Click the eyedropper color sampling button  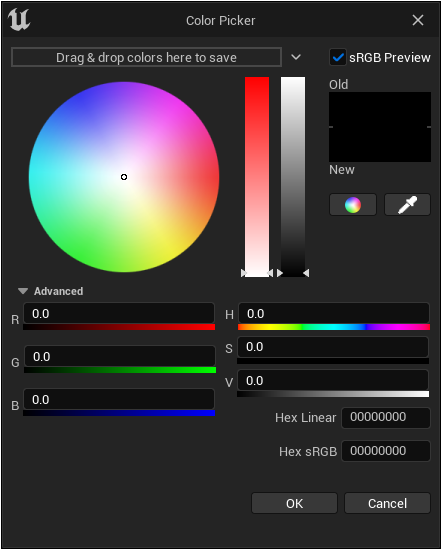pos(407,204)
